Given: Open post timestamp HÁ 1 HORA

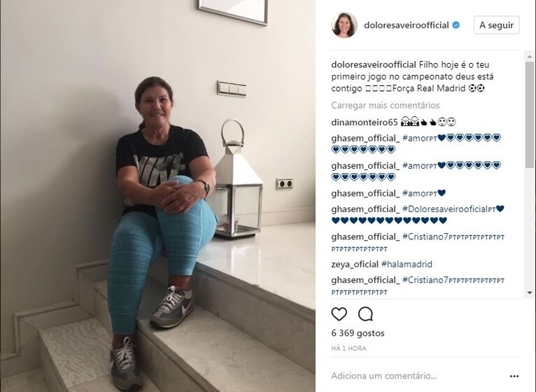Looking at the screenshot, I should [348, 348].
